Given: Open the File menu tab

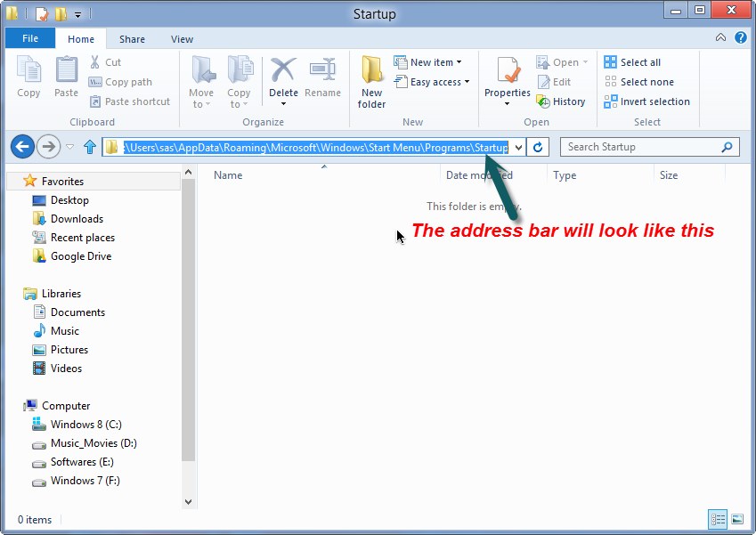Looking at the screenshot, I should tap(30, 38).
